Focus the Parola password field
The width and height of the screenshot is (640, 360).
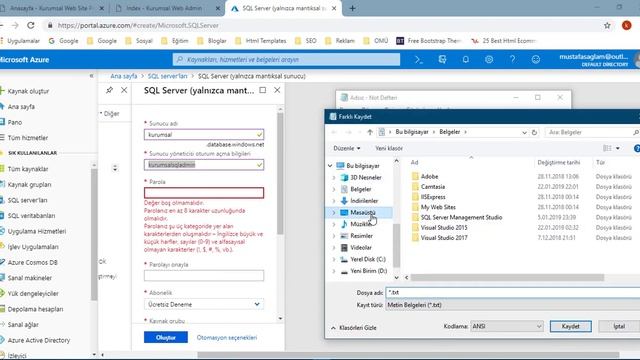click(204, 193)
